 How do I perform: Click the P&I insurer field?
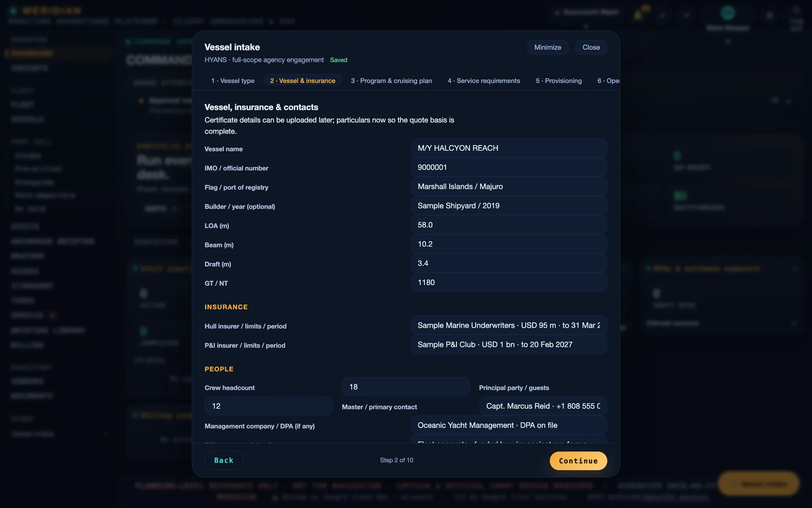509,344
